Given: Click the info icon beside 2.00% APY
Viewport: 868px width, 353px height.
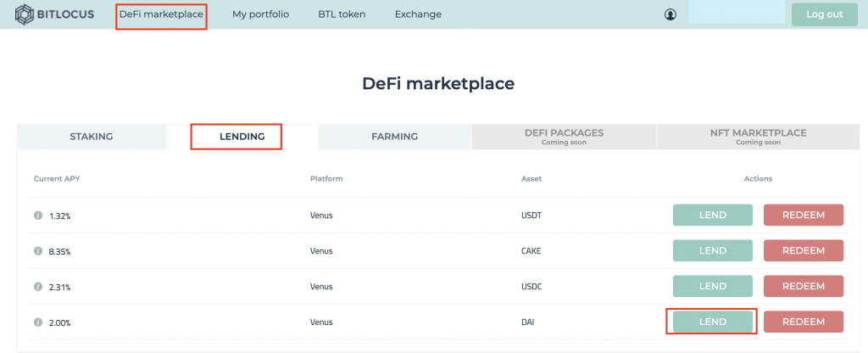Looking at the screenshot, I should (38, 322).
